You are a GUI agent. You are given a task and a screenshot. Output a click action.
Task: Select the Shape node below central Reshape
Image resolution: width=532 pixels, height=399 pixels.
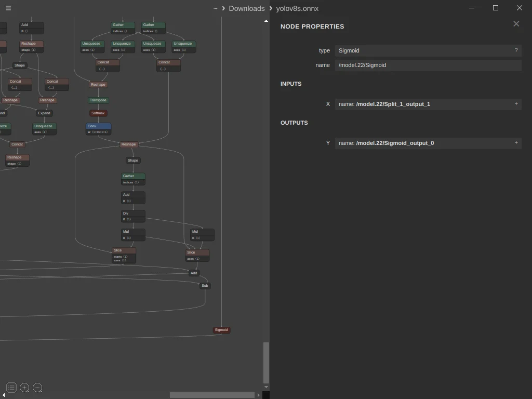pyautogui.click(x=133, y=160)
